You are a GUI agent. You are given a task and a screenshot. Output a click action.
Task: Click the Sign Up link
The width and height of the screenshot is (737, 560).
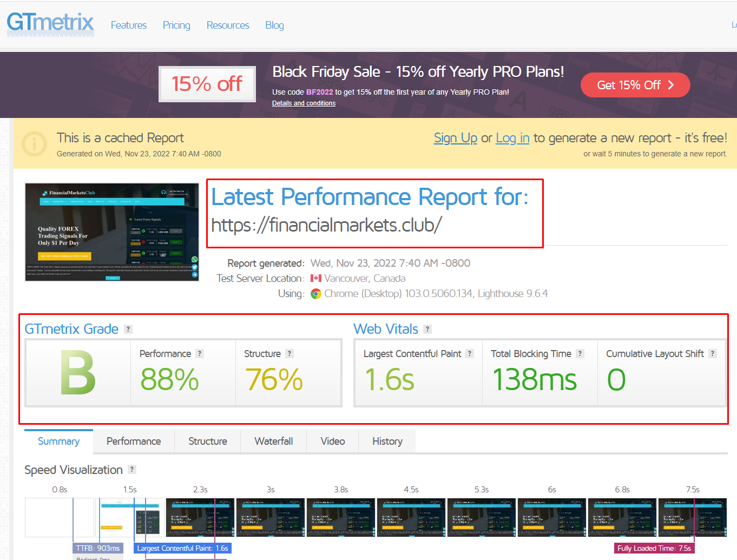[455, 138]
